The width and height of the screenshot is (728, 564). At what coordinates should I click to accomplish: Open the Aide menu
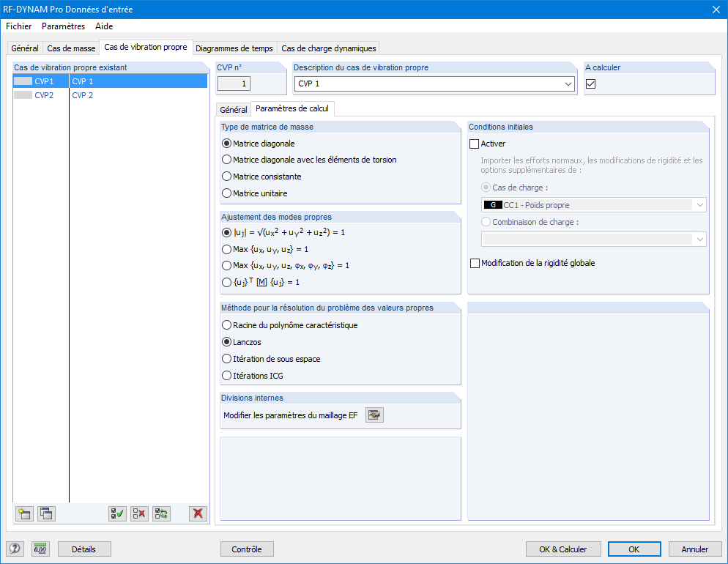pos(104,26)
